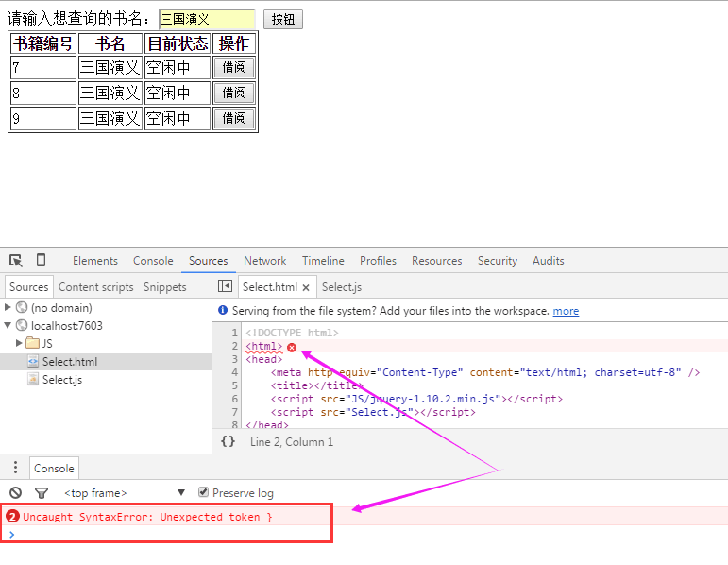The height and width of the screenshot is (565, 728).
Task: Clear console with the ban icon
Action: pyautogui.click(x=16, y=492)
